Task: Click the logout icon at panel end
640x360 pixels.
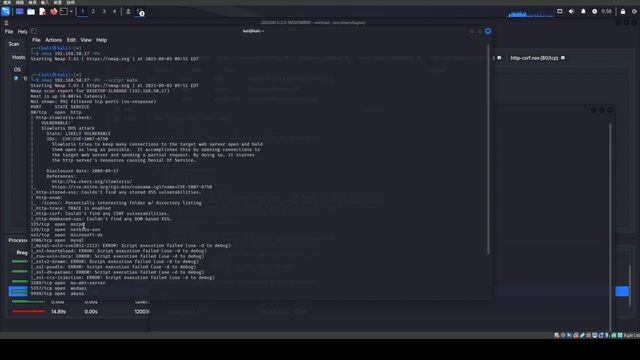Action: pyautogui.click(x=634, y=11)
